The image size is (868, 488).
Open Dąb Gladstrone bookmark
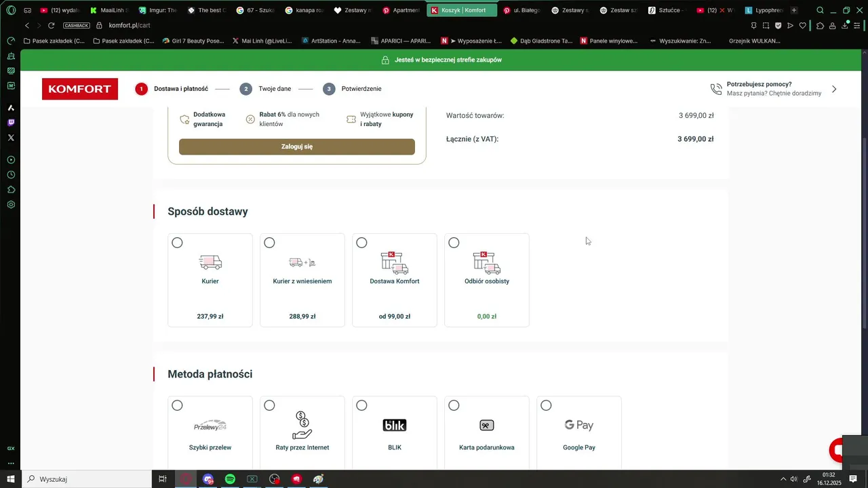(x=541, y=41)
